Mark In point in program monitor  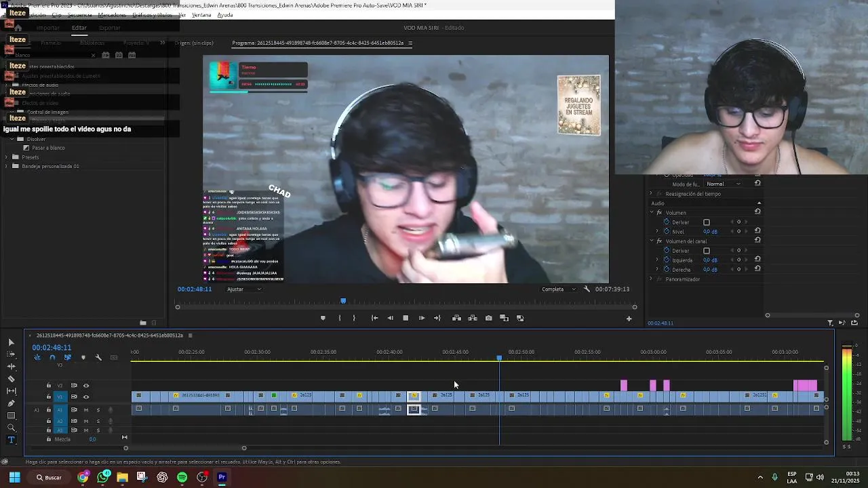(340, 318)
